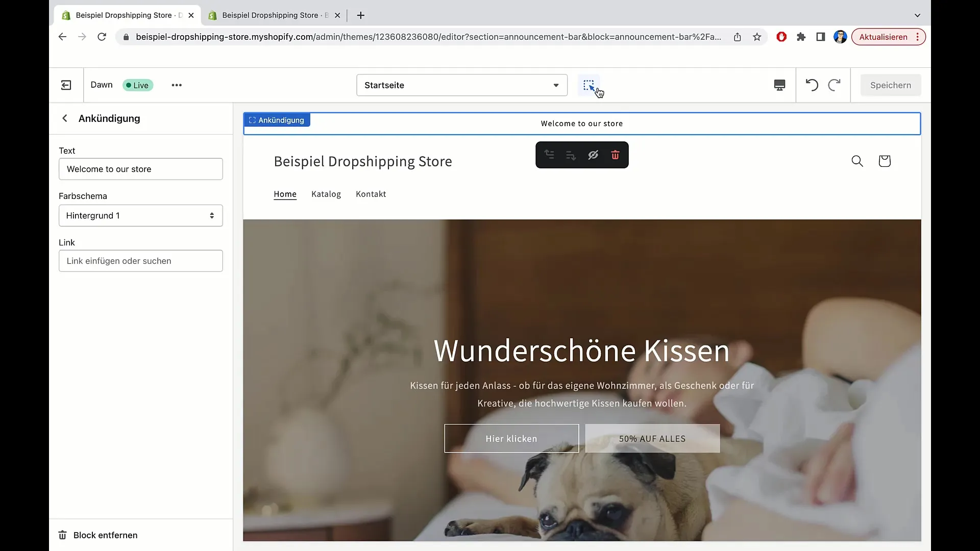Click the back arrow to collapse Ankündigung panel
This screenshot has width=980, height=551.
coord(65,118)
